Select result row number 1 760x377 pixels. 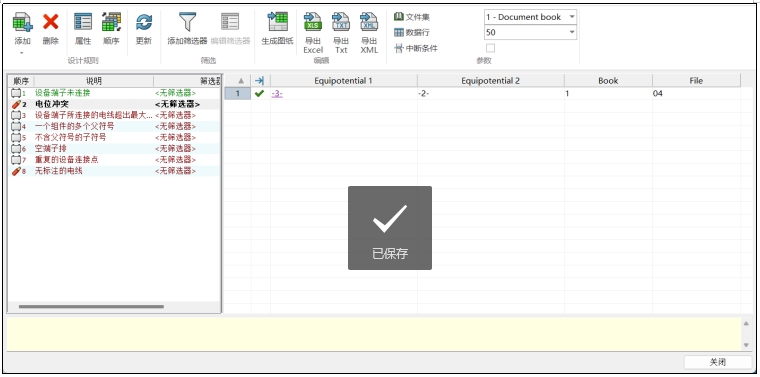click(238, 93)
